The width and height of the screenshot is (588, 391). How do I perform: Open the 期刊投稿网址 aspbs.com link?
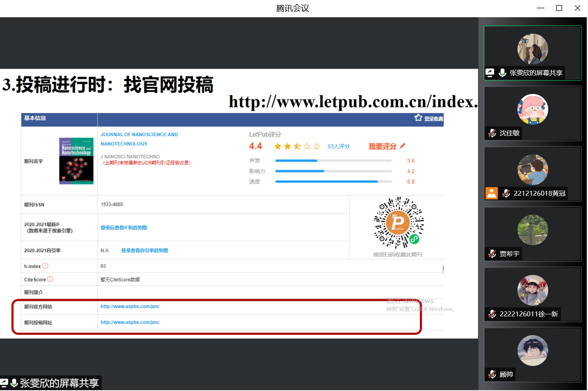pos(130,322)
